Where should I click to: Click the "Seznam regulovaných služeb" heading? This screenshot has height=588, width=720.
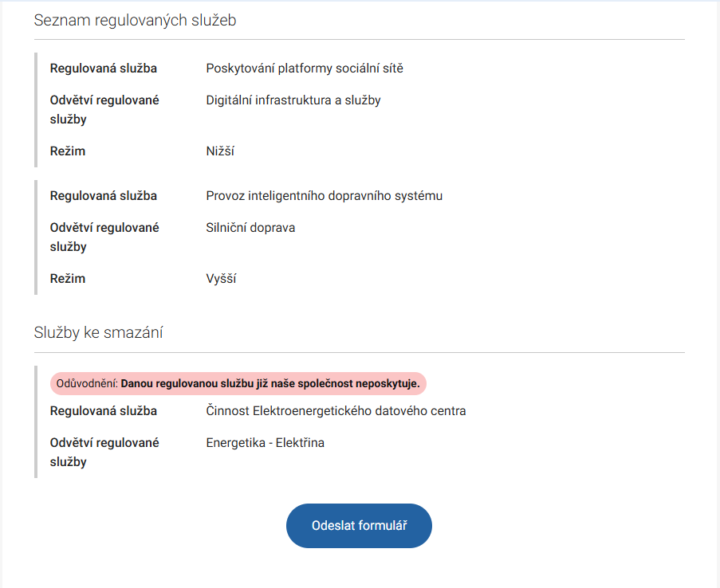tap(135, 21)
